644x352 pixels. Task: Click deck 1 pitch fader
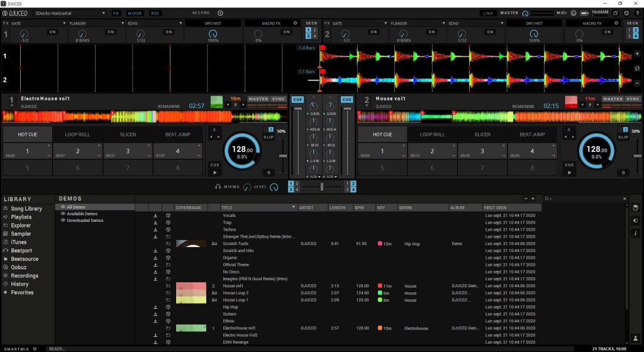(x=283, y=156)
